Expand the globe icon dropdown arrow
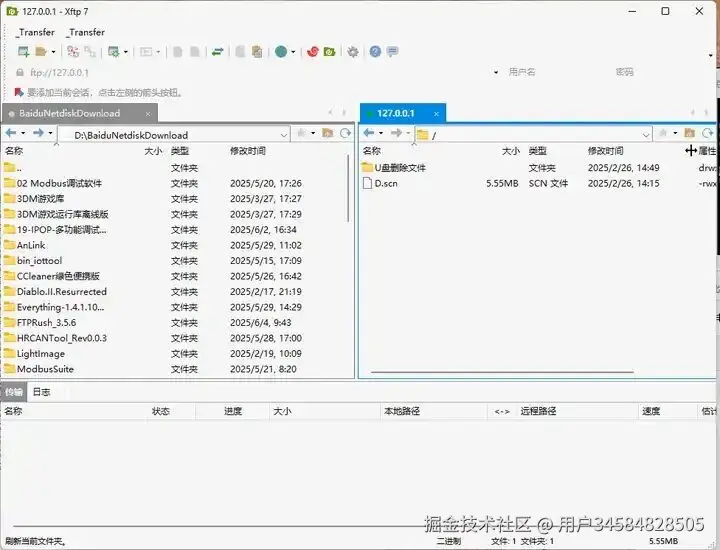Viewport: 720px width, 550px height. click(293, 52)
